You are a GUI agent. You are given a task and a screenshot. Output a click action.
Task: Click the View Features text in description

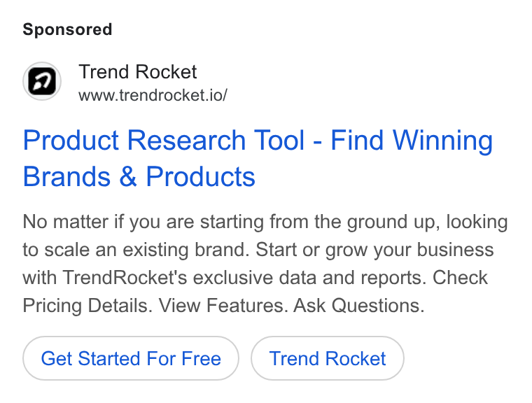coord(223,305)
